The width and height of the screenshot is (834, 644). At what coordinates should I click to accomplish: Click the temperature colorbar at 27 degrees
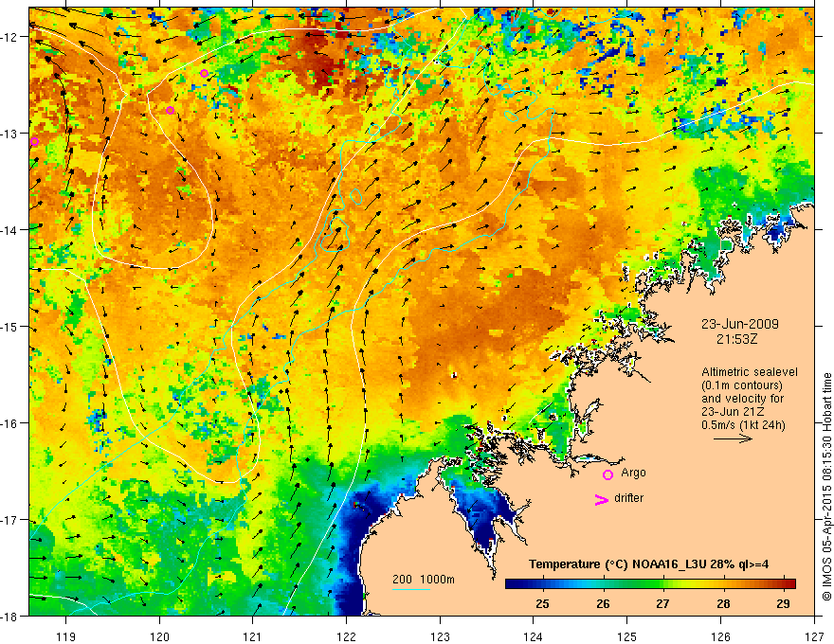(x=662, y=584)
